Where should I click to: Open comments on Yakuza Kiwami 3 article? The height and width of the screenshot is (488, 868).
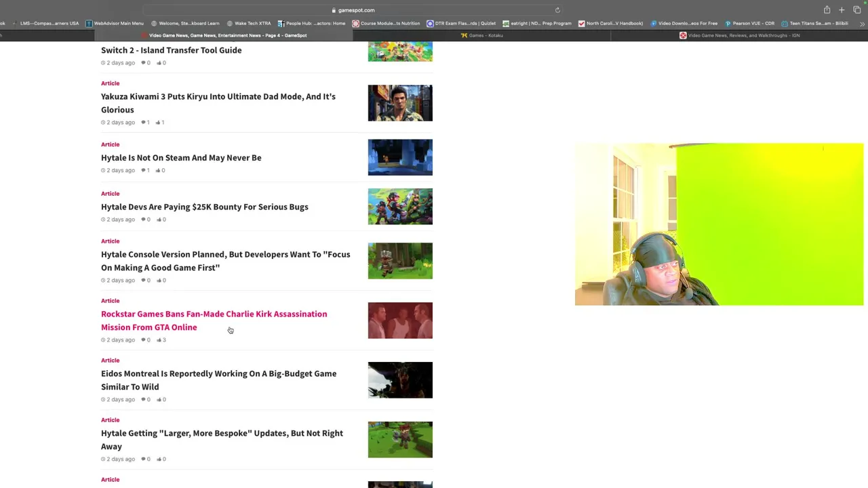(146, 123)
